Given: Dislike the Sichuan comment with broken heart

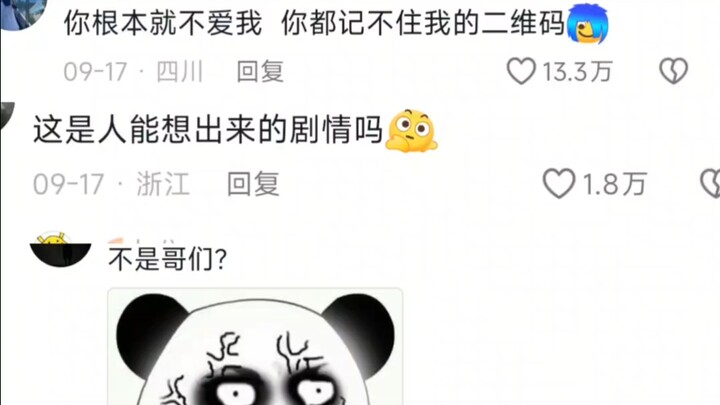Looking at the screenshot, I should click(x=674, y=71).
